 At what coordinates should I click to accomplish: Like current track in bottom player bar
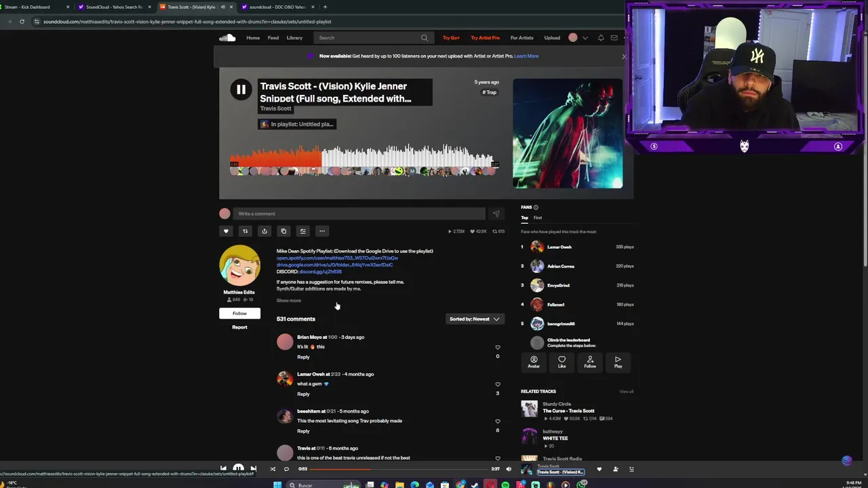coord(599,469)
